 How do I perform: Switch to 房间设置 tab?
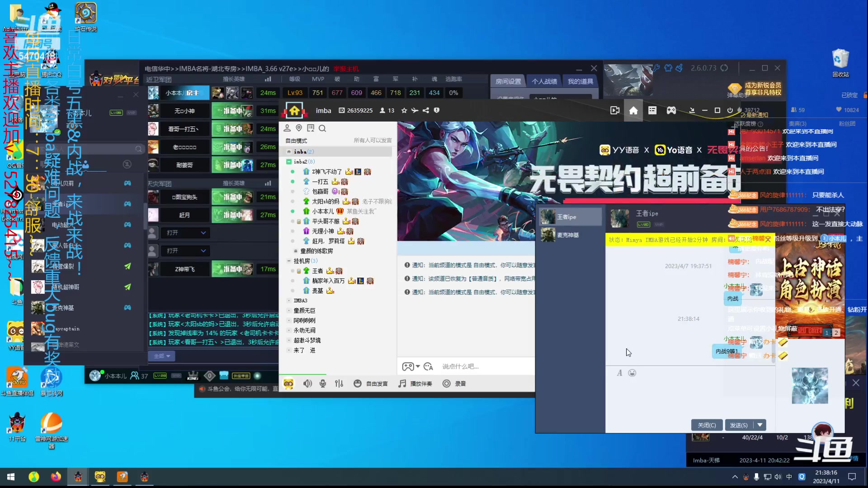(x=508, y=81)
